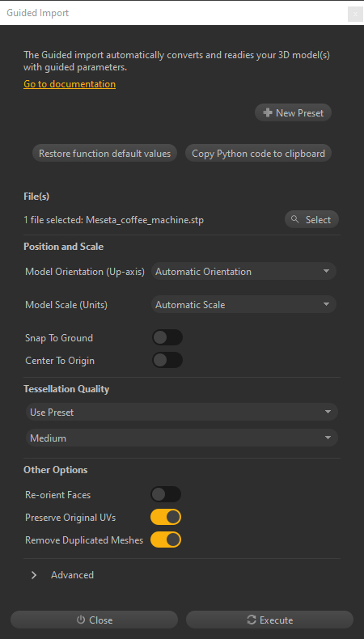Click the chevron icon beside Advanced

tap(34, 575)
